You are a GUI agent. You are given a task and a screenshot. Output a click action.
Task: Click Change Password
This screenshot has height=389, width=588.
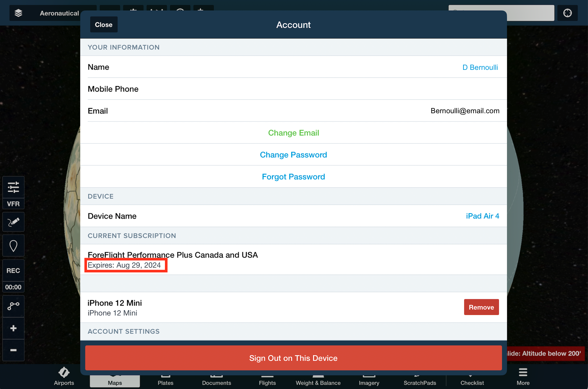[293, 155]
